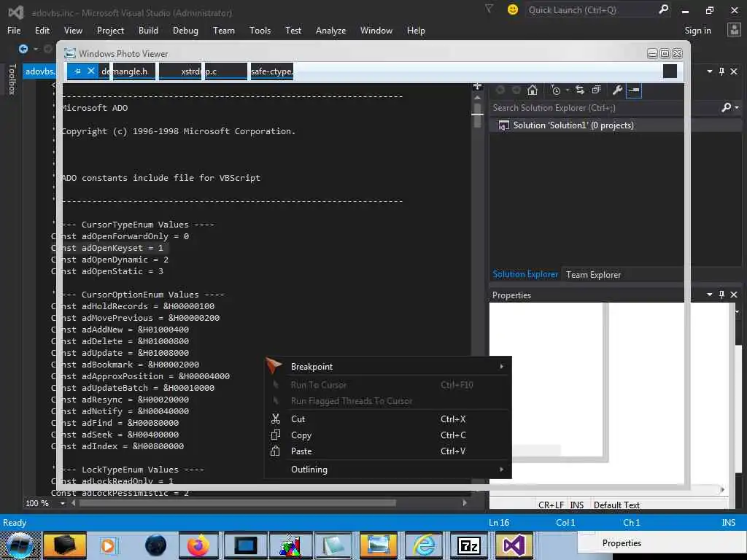The height and width of the screenshot is (560, 747).
Task: Click the yellow smiley feedback icon
Action: [x=513, y=9]
